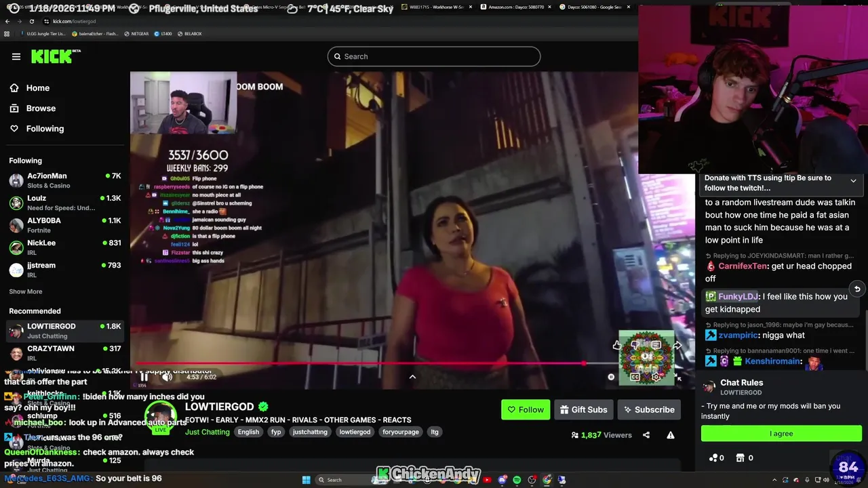Switch to the Workhorse W-Series tab
Screen dimensions: 868x488
[x=436, y=7]
